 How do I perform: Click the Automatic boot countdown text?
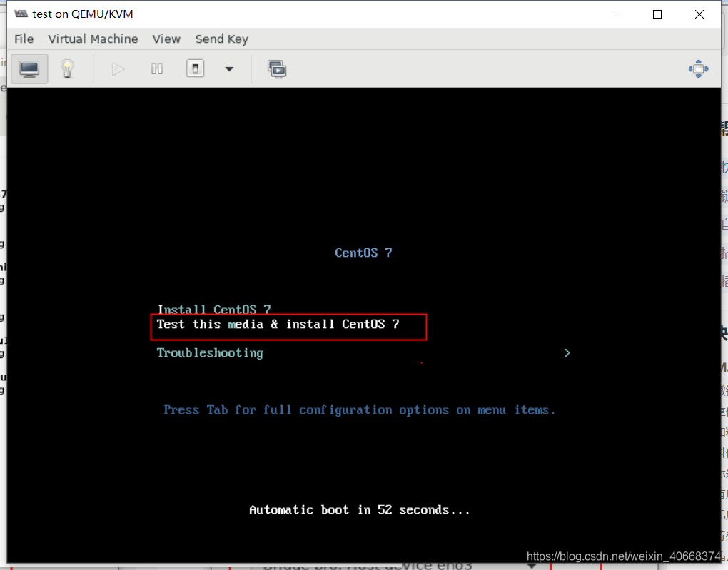tap(359, 509)
